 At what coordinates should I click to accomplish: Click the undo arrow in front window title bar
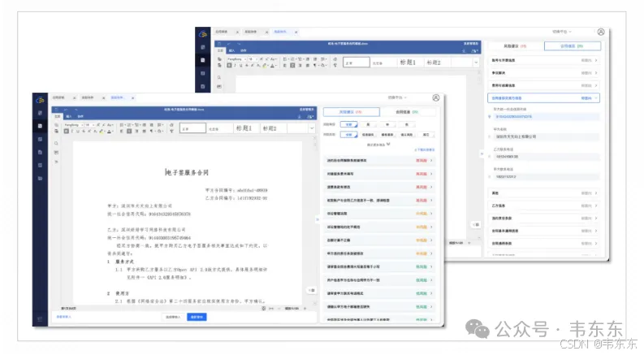pyautogui.click(x=66, y=110)
